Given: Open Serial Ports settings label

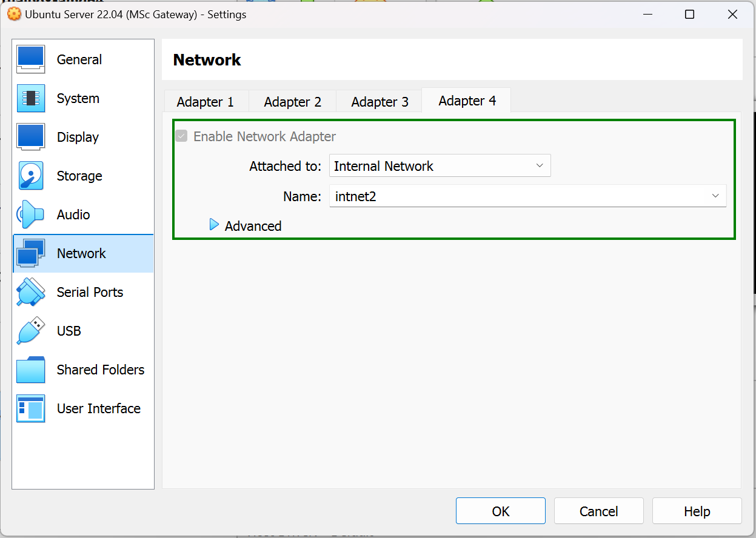Looking at the screenshot, I should point(90,292).
